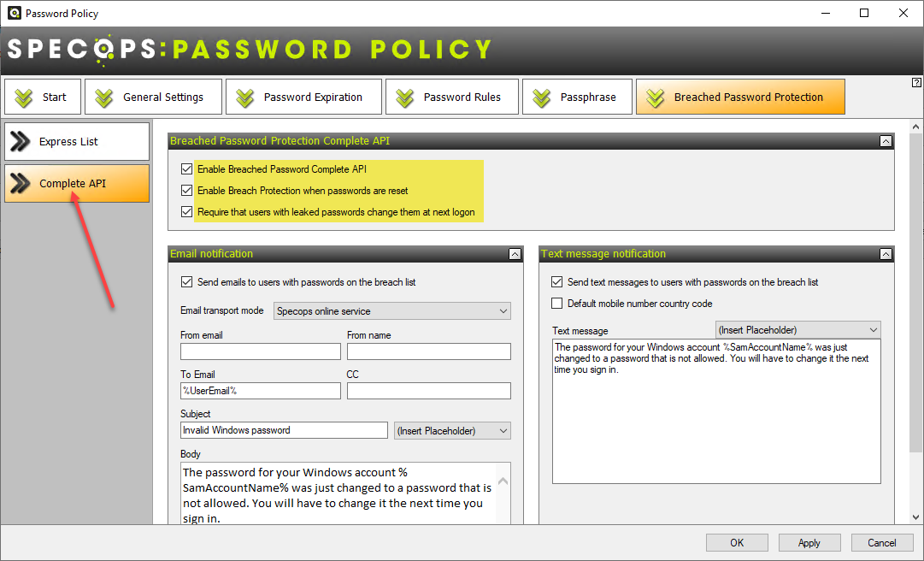
Task: Open the Start tab
Action: pos(43,97)
